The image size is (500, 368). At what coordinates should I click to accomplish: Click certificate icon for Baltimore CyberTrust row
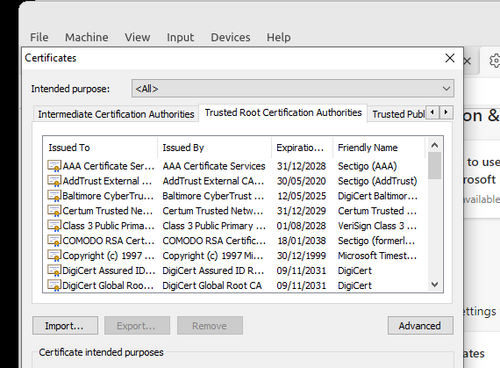pos(54,196)
